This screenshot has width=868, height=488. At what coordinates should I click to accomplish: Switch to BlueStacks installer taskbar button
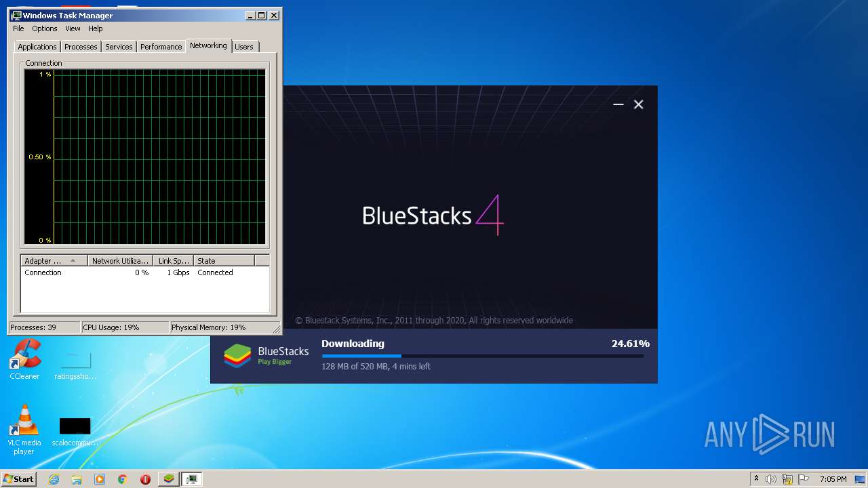coord(169,479)
